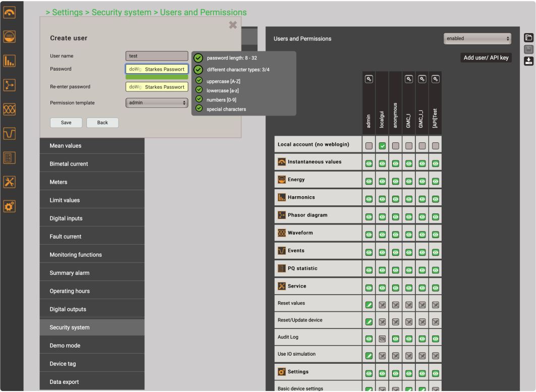The image size is (536, 392).
Task: Click the load configuration folder icon
Action: coord(528,38)
